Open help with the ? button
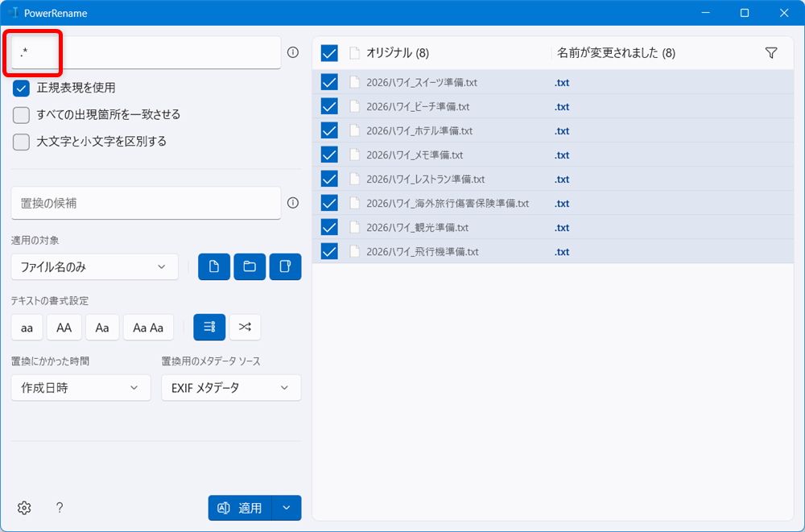Image resolution: width=805 pixels, height=532 pixels. pos(59,507)
